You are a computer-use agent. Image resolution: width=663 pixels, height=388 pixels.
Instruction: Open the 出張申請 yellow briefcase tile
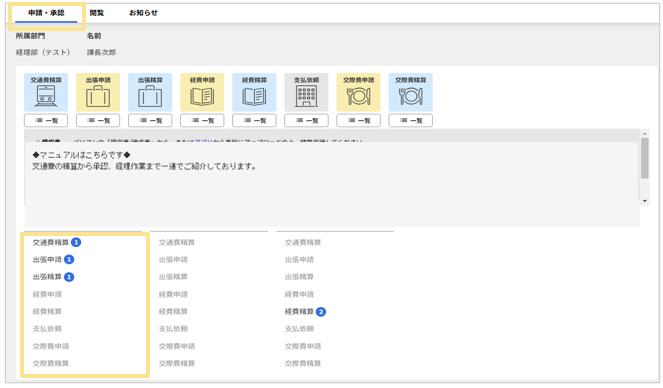(x=98, y=92)
